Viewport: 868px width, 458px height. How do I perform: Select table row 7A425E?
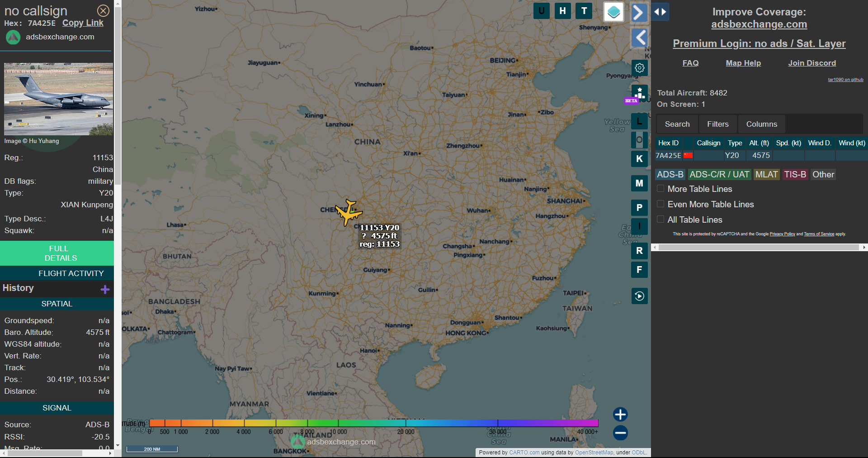tap(761, 155)
